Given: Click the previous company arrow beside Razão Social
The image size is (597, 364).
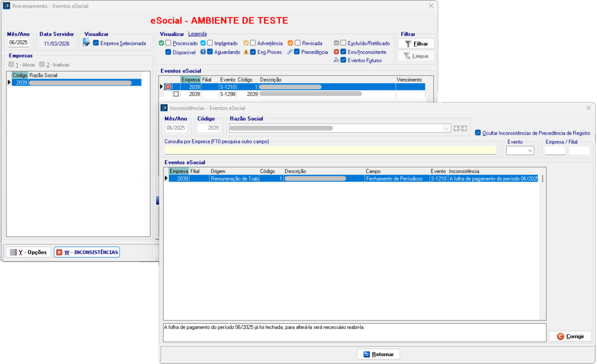Looking at the screenshot, I should pos(457,128).
